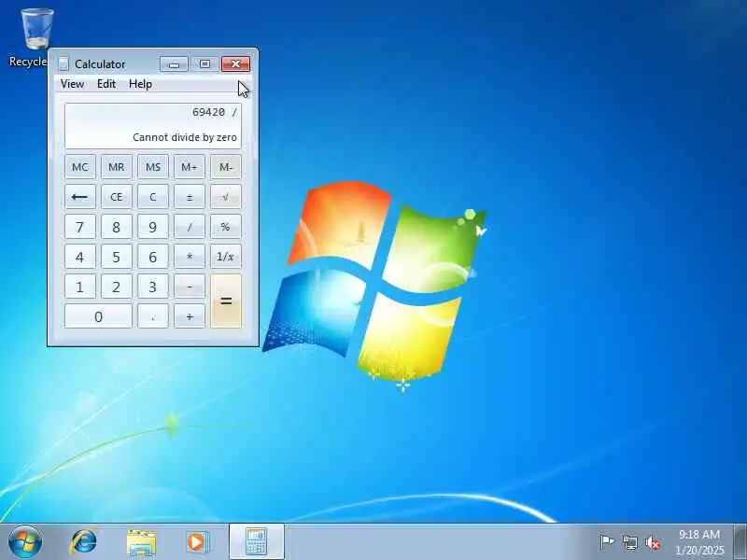The width and height of the screenshot is (747, 560).
Task: Click the MS memory store button
Action: tap(153, 167)
